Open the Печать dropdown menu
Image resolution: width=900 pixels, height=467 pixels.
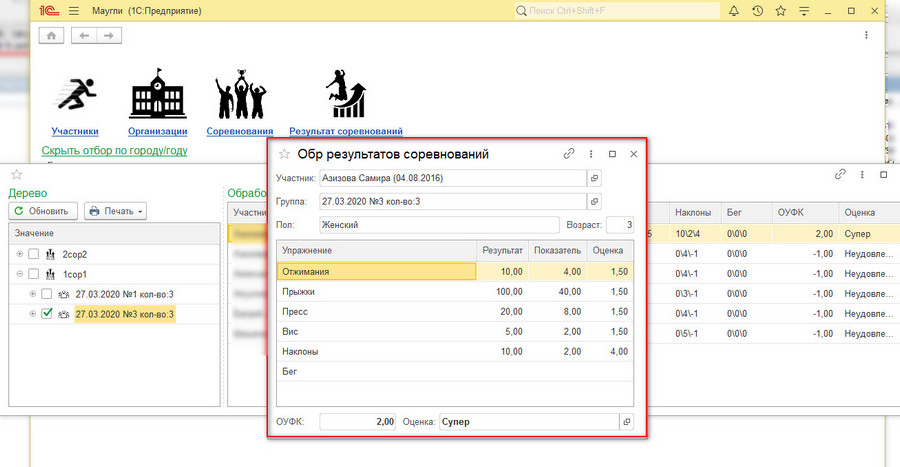click(116, 211)
